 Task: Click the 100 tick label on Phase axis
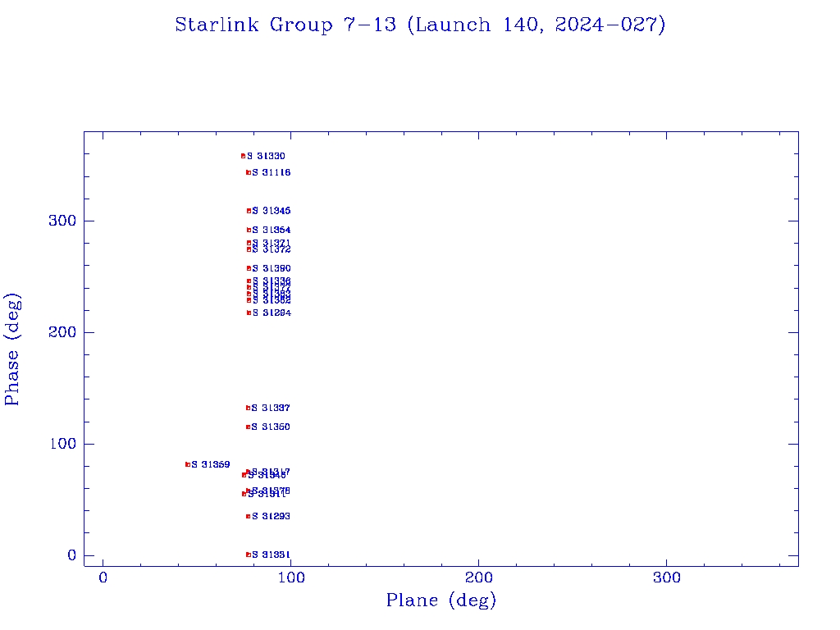(62, 444)
